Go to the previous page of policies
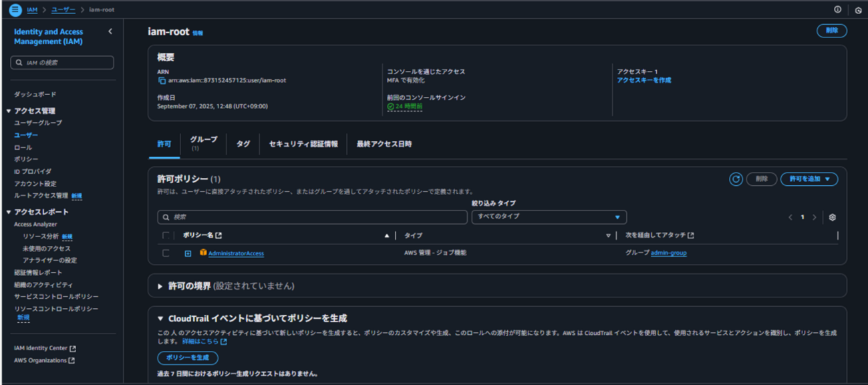 click(790, 217)
